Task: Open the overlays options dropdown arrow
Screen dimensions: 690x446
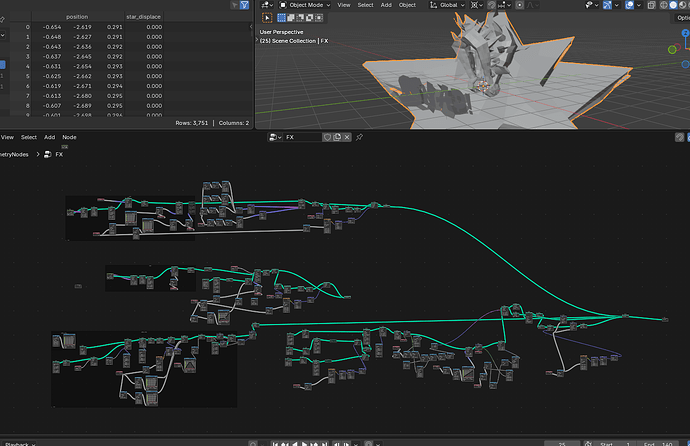Action: pyautogui.click(x=639, y=5)
